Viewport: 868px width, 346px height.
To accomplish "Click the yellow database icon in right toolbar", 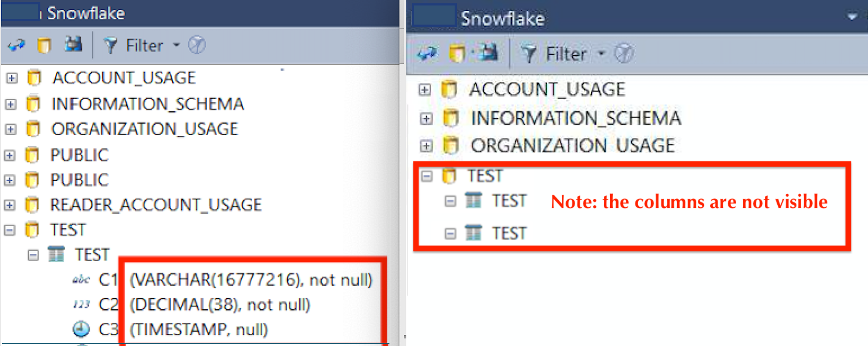I will [x=457, y=53].
